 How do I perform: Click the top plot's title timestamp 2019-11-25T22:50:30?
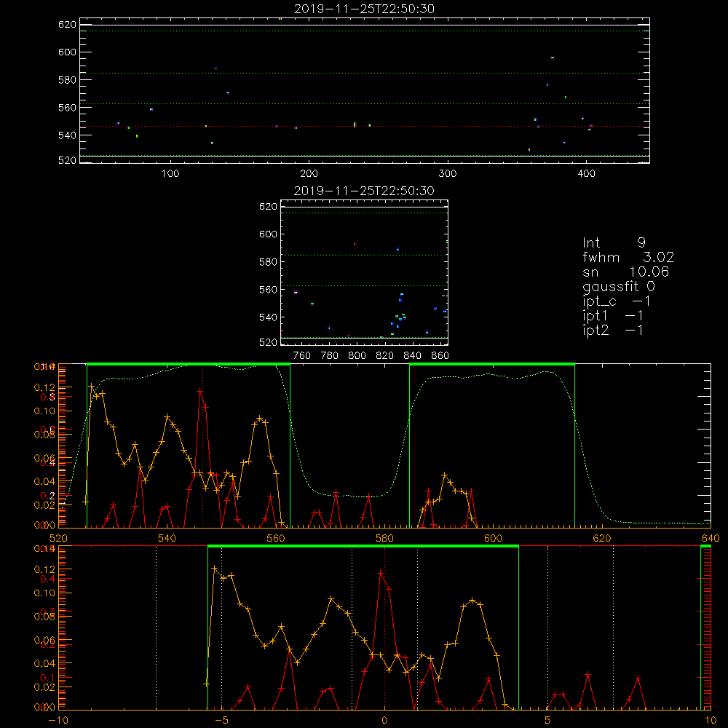tap(364, 9)
